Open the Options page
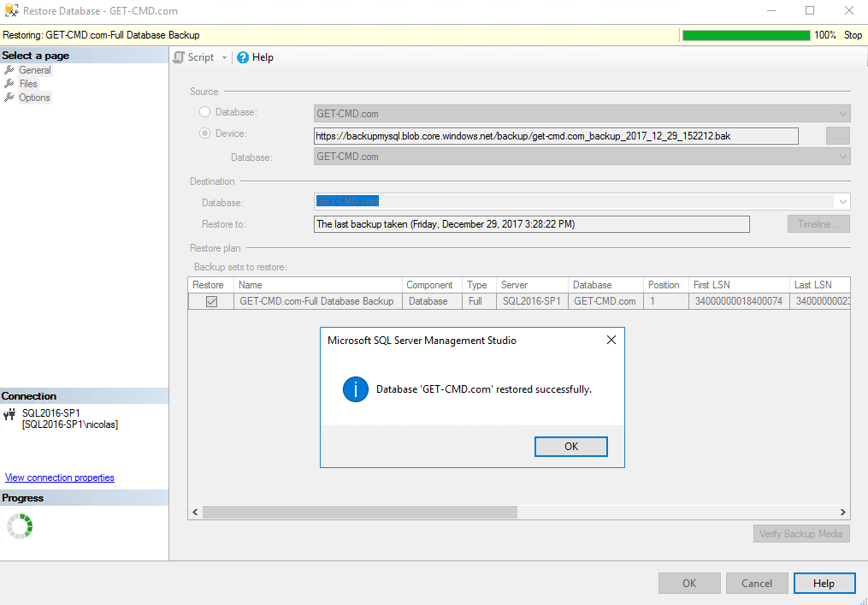 click(34, 98)
